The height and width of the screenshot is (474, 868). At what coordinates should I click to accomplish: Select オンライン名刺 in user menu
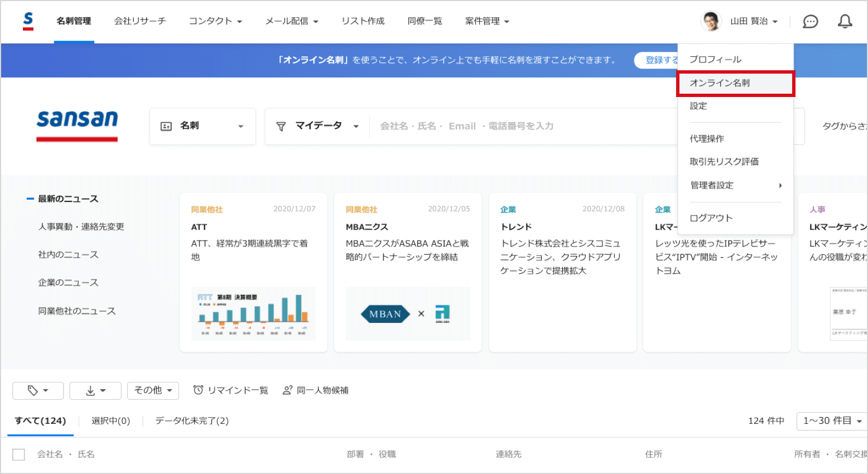click(x=735, y=83)
